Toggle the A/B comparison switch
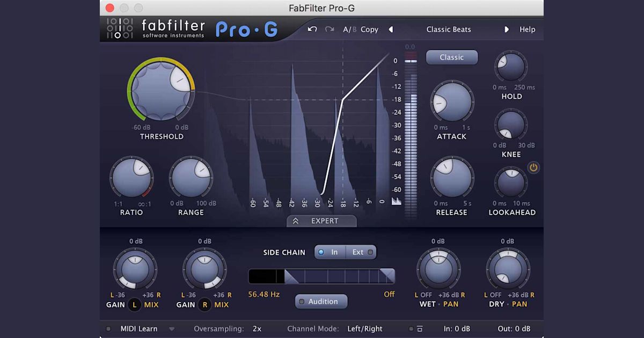644x338 pixels. point(349,30)
